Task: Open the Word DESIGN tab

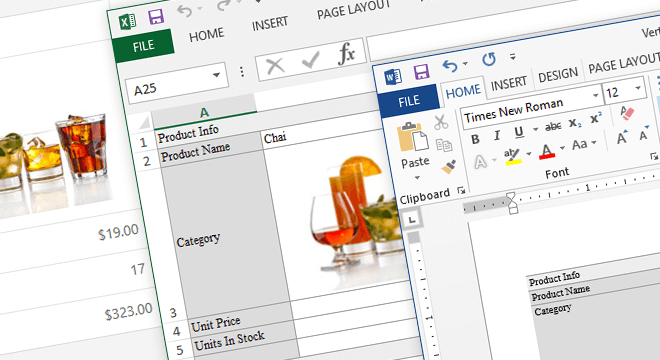Action: click(x=558, y=75)
